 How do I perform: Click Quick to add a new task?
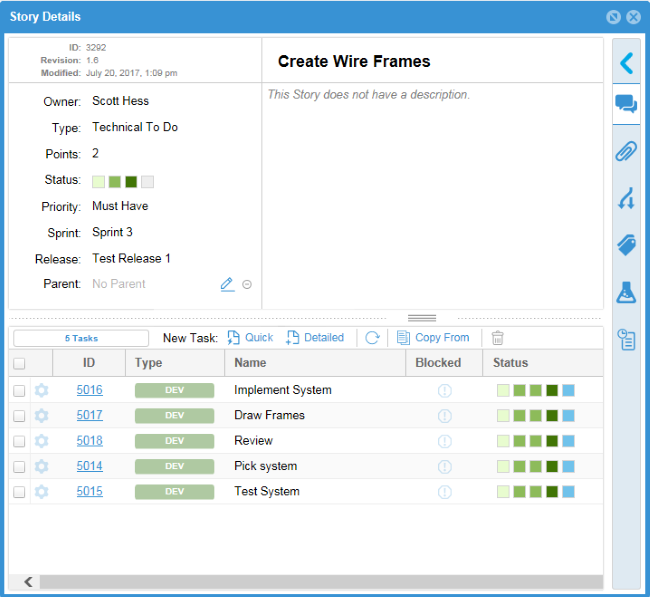[250, 338]
